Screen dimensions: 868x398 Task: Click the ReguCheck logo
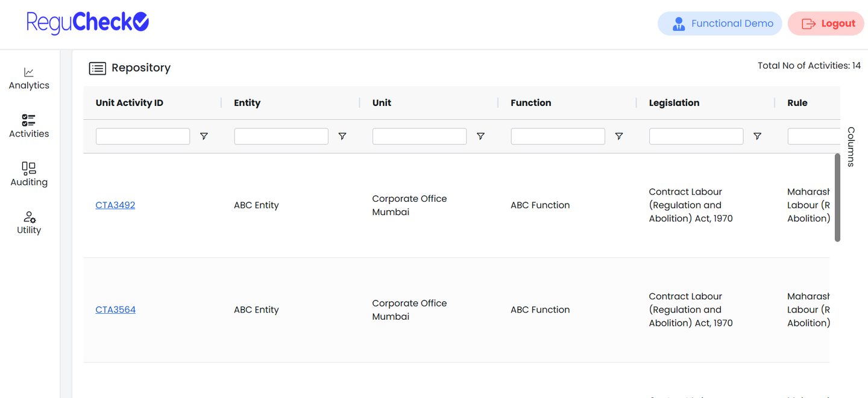point(87,23)
